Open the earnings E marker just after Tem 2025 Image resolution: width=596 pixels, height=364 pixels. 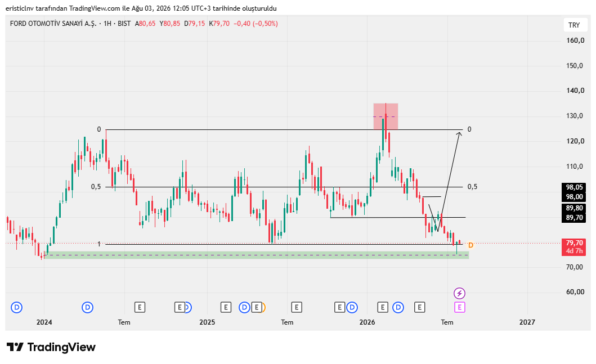point(297,307)
